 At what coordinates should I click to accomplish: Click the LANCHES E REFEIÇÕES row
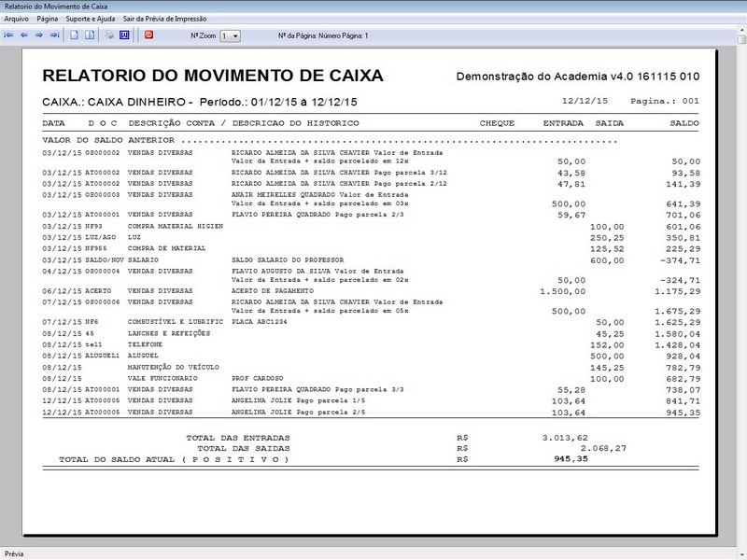371,334
